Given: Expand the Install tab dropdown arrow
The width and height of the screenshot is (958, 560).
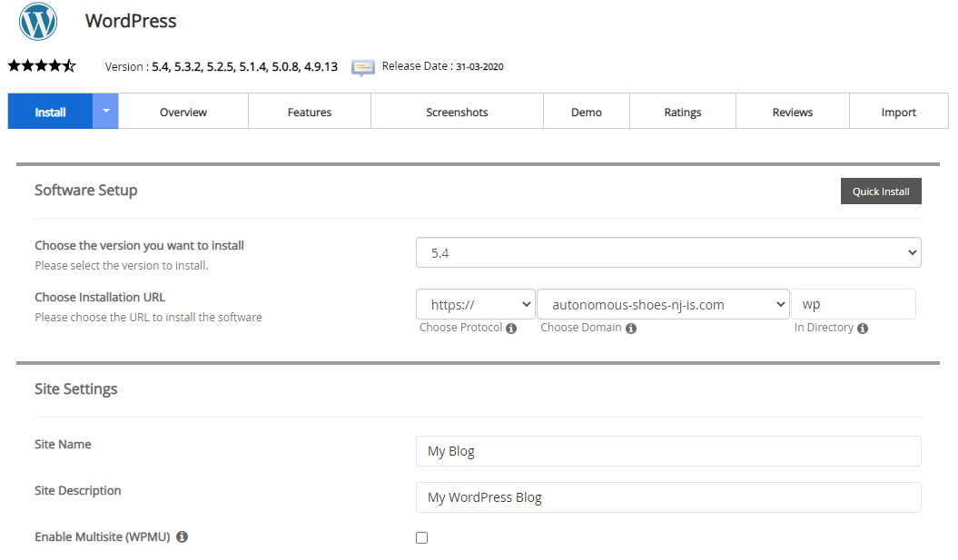Looking at the screenshot, I should pos(105,111).
